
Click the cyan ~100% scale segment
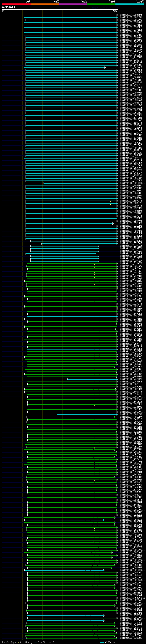[130, 4]
